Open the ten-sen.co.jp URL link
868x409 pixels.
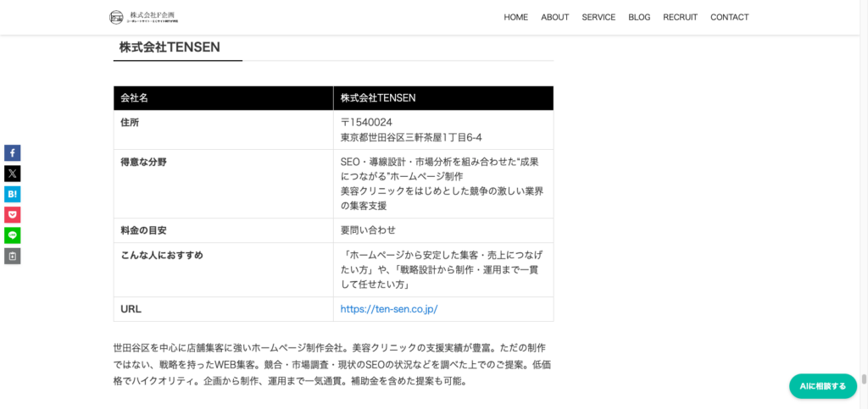(x=388, y=309)
